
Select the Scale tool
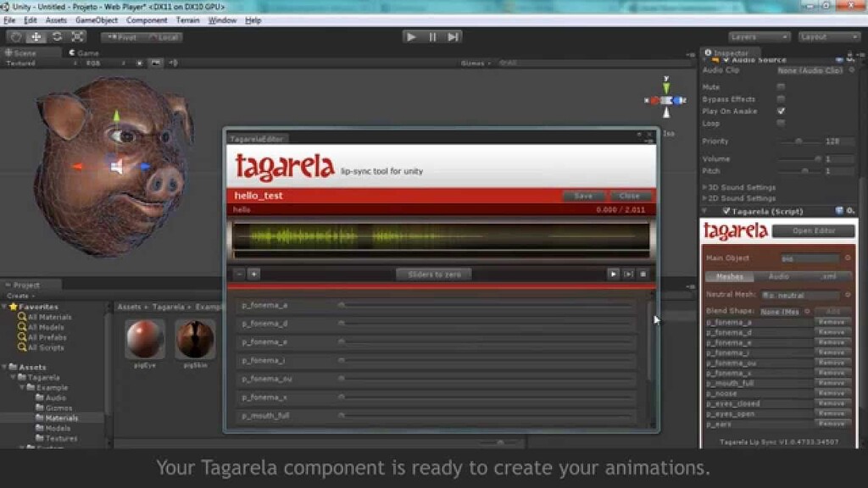[77, 36]
